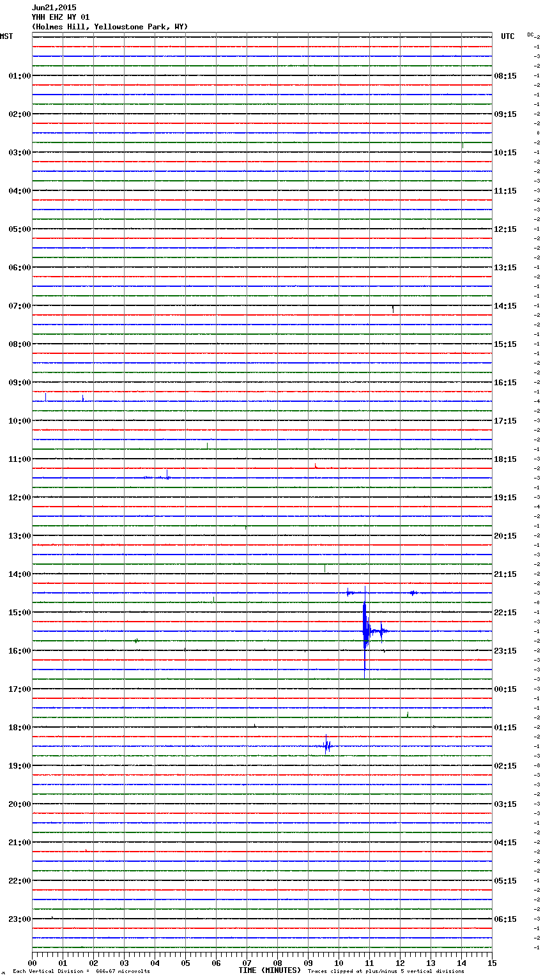The width and height of the screenshot is (543, 980).
Task: Select the 07:00 MST time label
Action: [19, 306]
